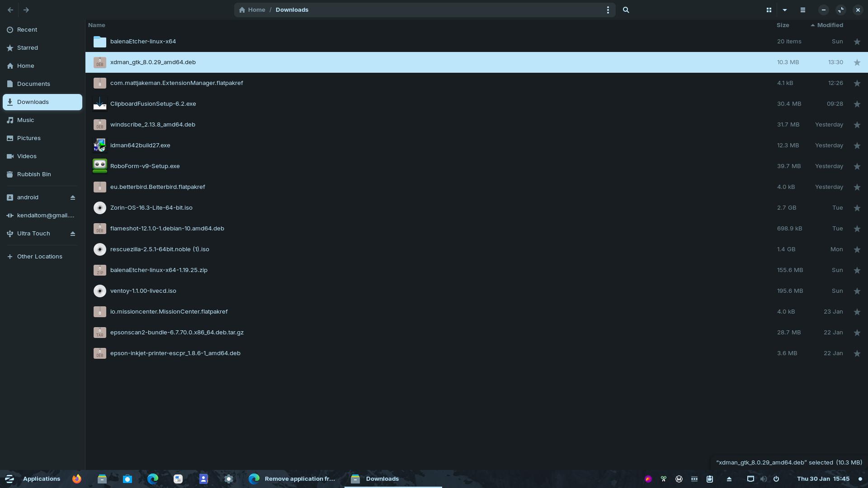Go to Home in the sidebar
Screen dimensions: 868x488
tap(42, 66)
